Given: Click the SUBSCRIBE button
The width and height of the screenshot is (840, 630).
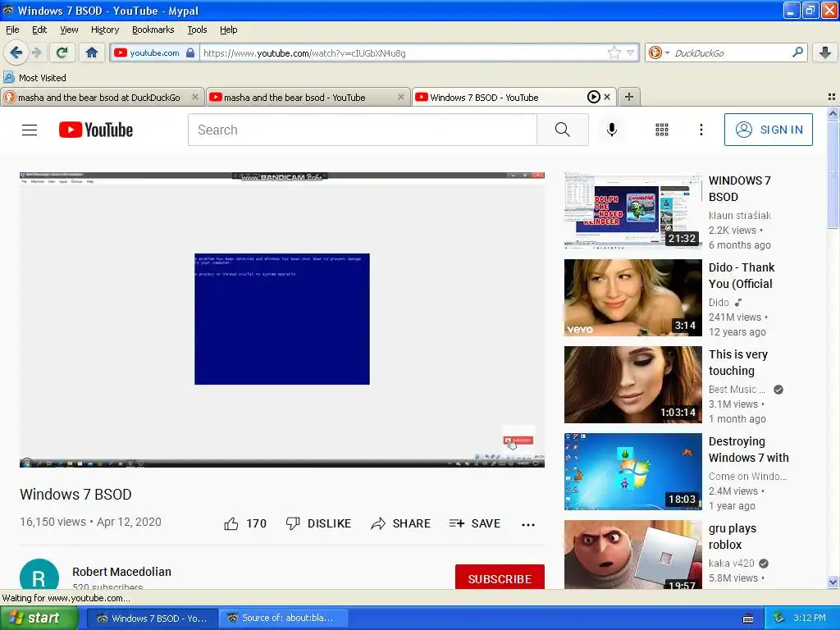Looking at the screenshot, I should (500, 578).
